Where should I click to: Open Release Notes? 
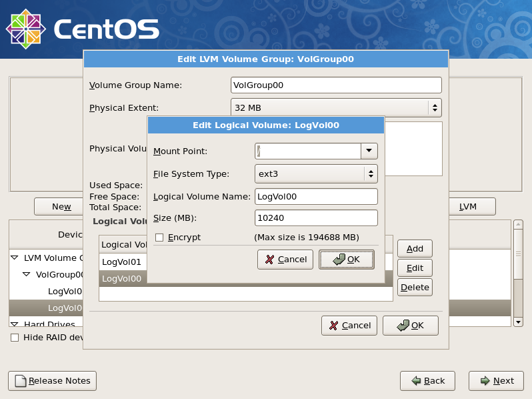coord(52,381)
